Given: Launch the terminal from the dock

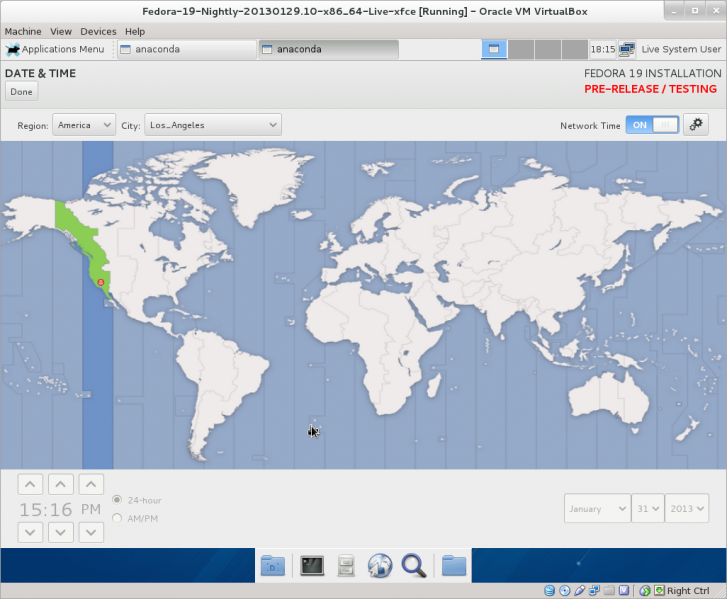Looking at the screenshot, I should click(x=312, y=566).
